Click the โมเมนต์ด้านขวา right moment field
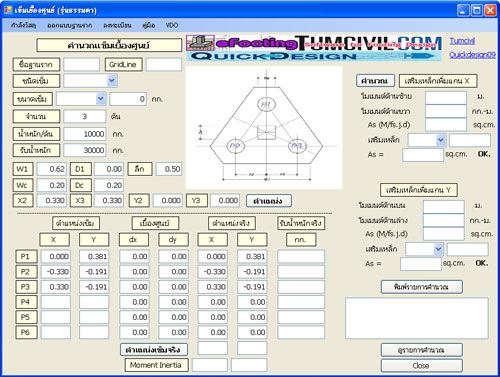Screen dimensions: 500x377 click(446, 111)
